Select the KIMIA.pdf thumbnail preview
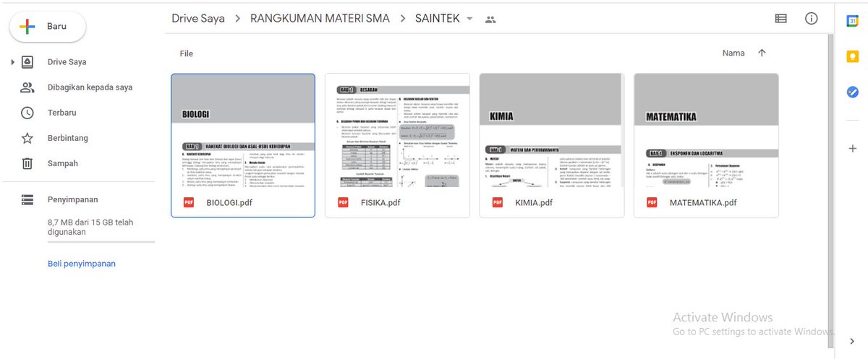 coord(551,131)
